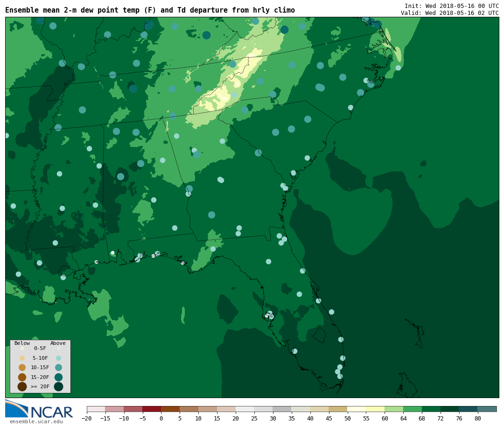Open the ensemble.ucar.edu link

(x=36, y=422)
